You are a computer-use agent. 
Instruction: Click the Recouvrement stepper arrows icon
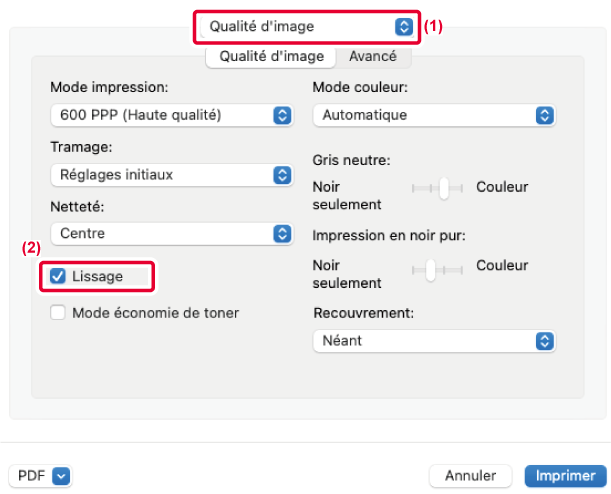tap(545, 341)
